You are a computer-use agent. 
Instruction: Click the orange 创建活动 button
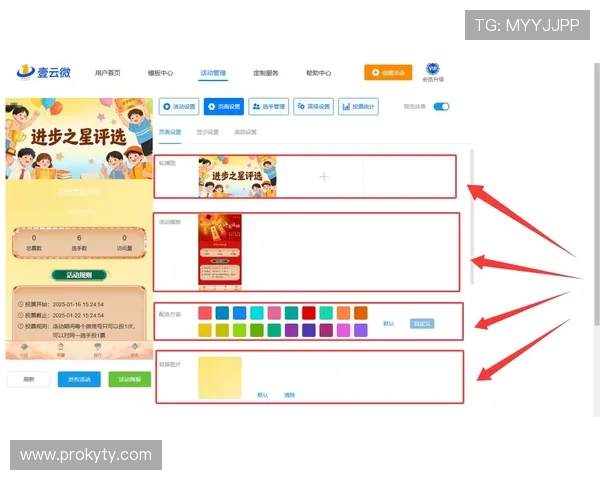(388, 72)
